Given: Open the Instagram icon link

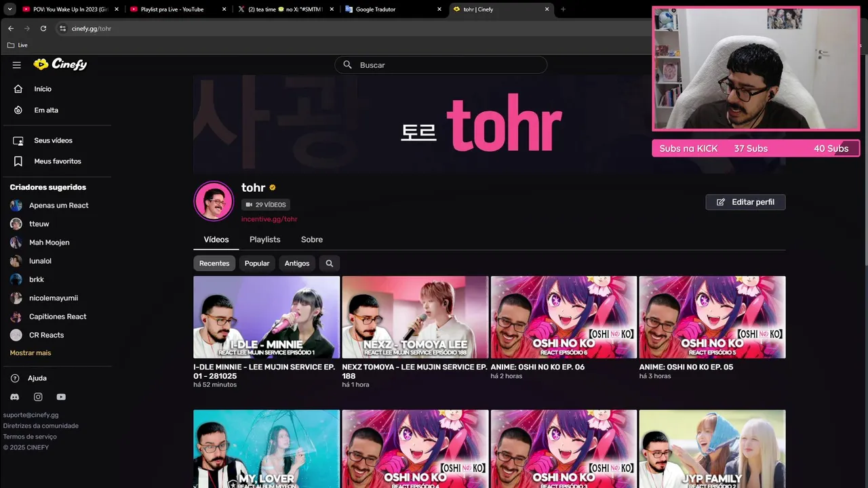Looking at the screenshot, I should (x=38, y=397).
